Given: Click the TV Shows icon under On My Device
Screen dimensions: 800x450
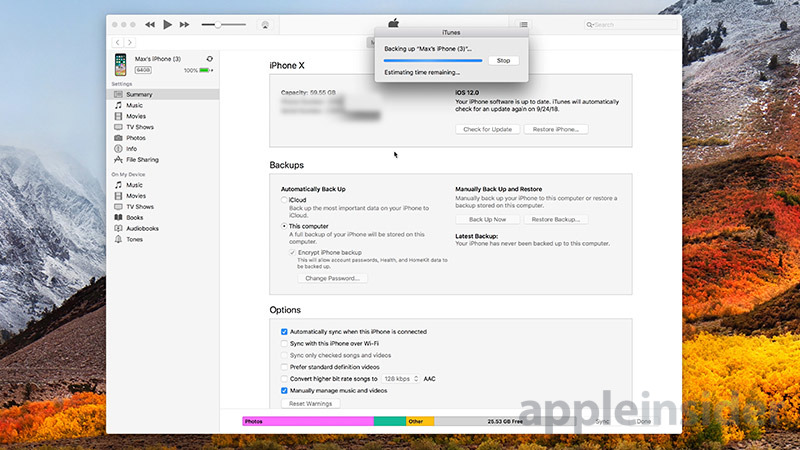Looking at the screenshot, I should [118, 207].
